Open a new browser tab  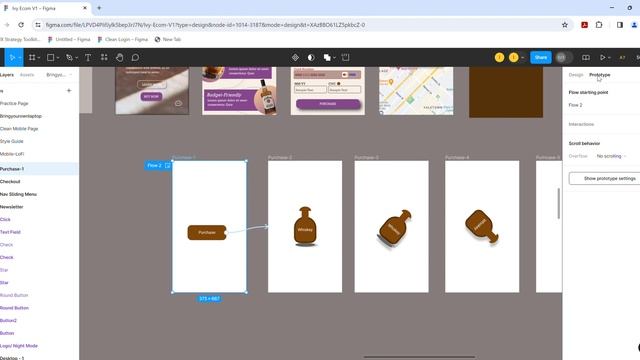pos(99,8)
